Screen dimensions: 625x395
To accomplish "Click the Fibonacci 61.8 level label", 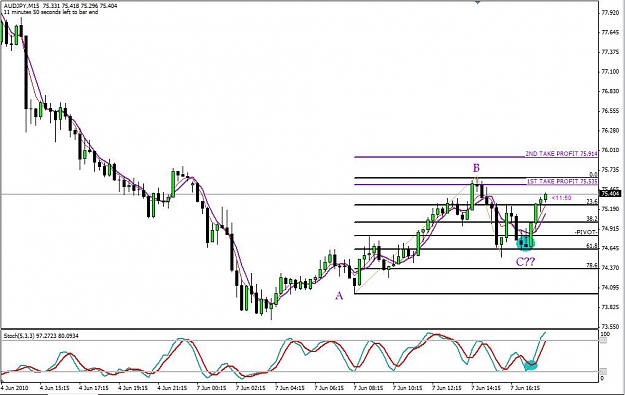I will (592, 246).
